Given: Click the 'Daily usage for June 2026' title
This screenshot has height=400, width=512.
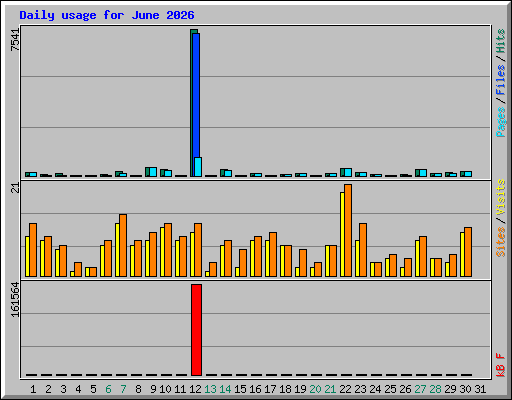Looking at the screenshot, I should (x=107, y=15).
